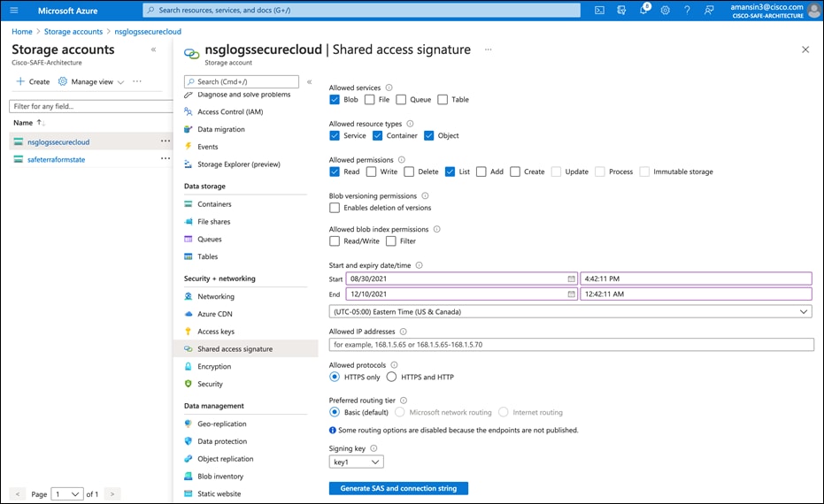Open the safeterraformstate storage account
Image resolution: width=824 pixels, height=504 pixels.
pyautogui.click(x=58, y=159)
